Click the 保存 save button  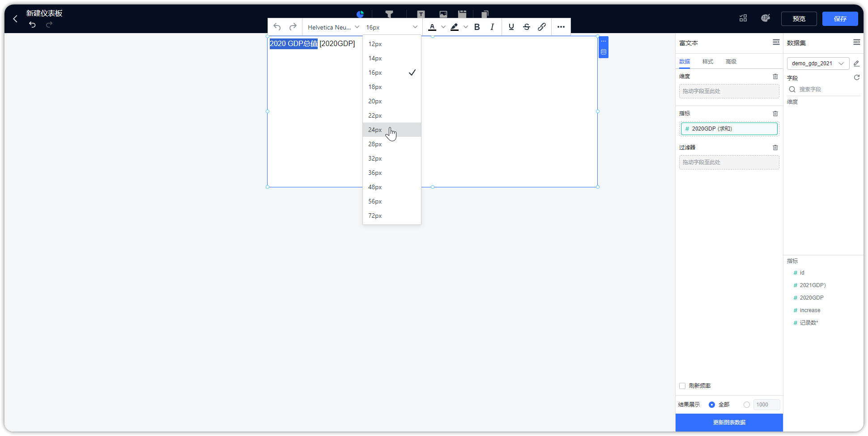840,19
